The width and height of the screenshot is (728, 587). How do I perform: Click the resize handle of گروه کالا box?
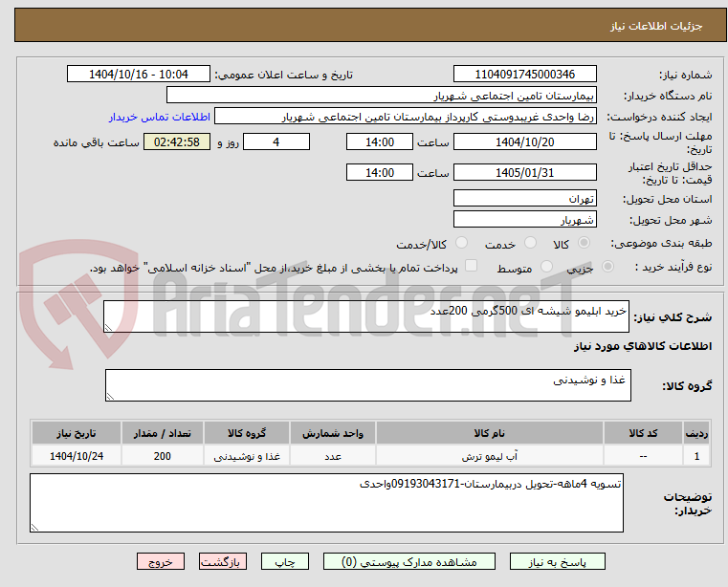(110, 397)
